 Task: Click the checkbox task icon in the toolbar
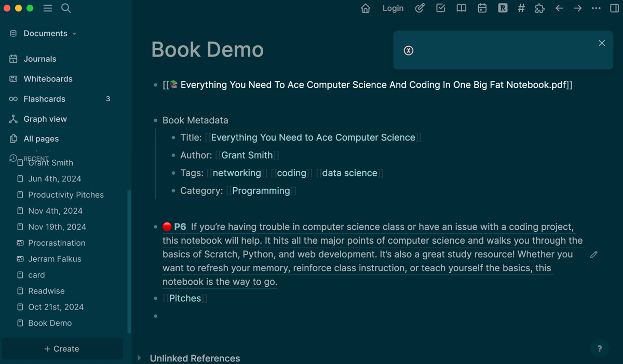click(440, 8)
